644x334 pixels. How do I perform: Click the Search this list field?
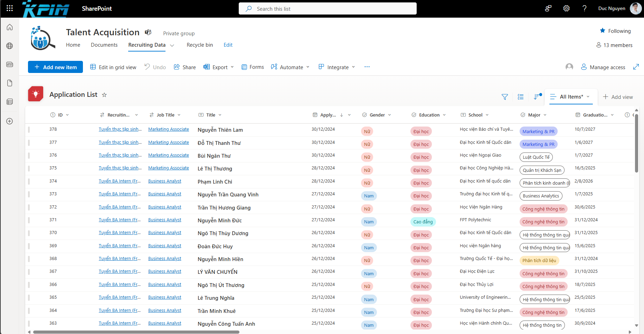point(328,9)
